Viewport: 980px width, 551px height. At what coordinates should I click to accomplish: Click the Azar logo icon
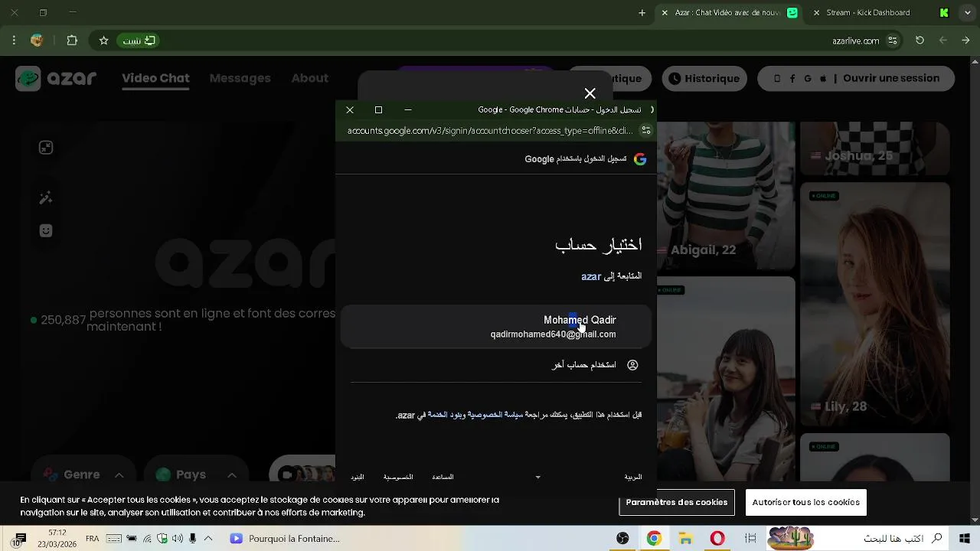click(28, 78)
